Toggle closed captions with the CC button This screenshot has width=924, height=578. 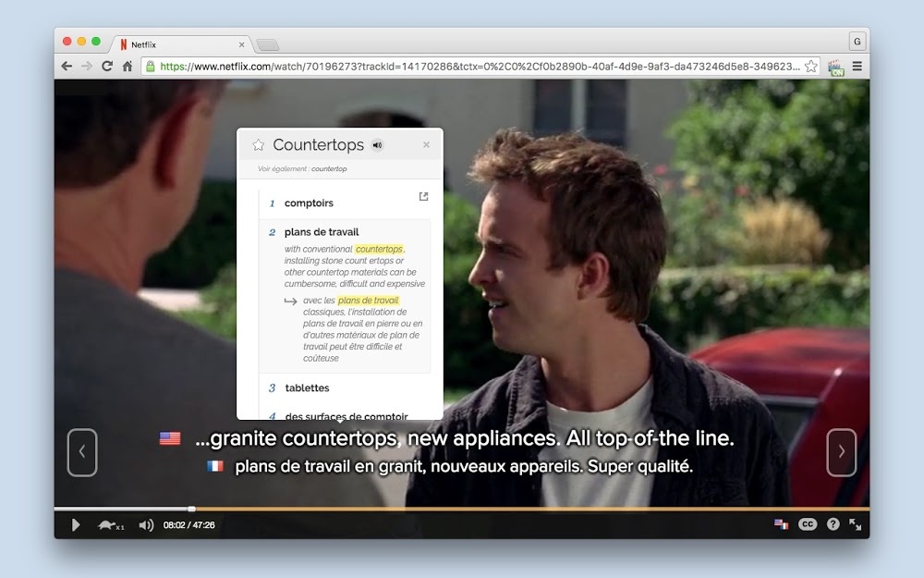coord(808,523)
